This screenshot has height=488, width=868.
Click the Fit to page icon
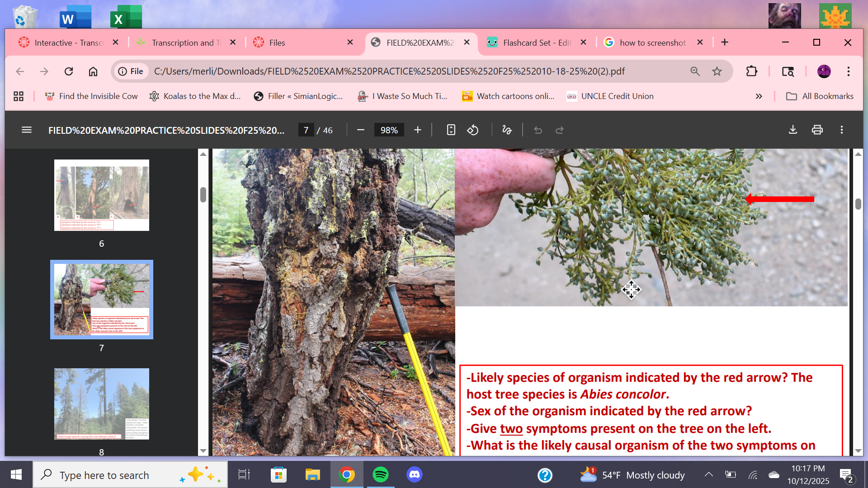[x=451, y=130]
